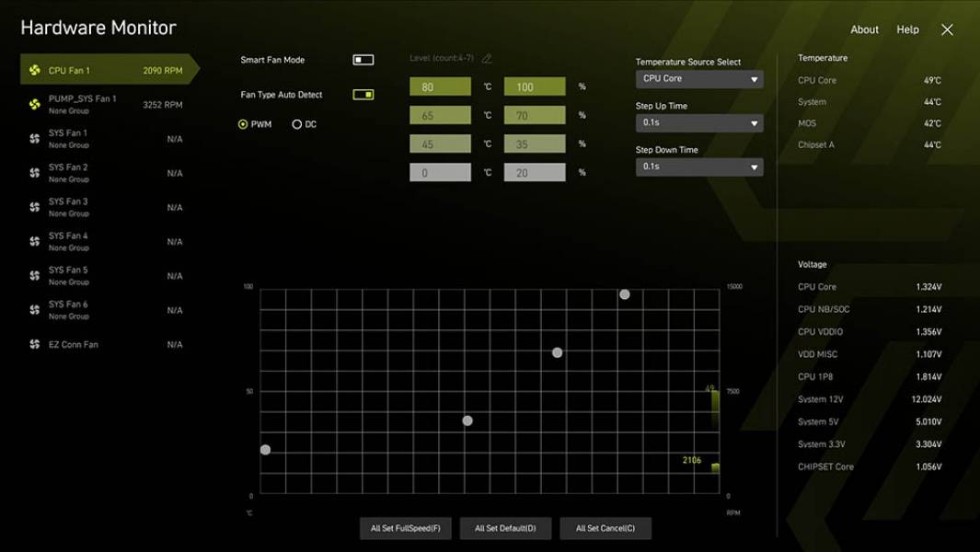Image resolution: width=980 pixels, height=552 pixels.
Task: Open the Help menu item
Action: (907, 29)
